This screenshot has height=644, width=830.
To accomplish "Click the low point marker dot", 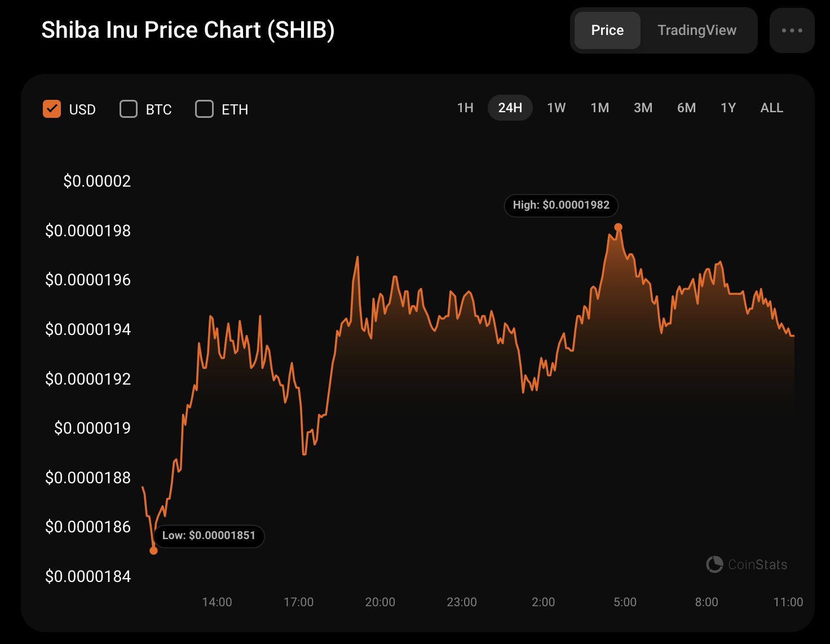I will tap(153, 550).
